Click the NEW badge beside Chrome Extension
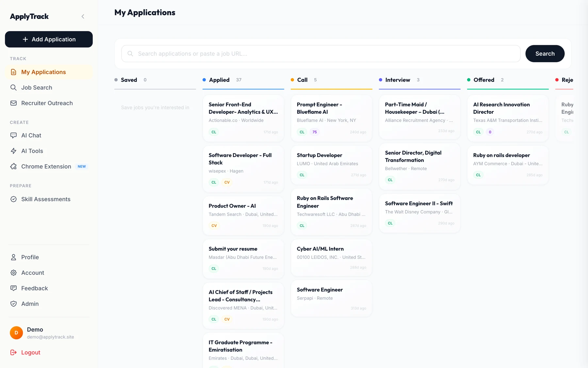The height and width of the screenshot is (368, 588). [x=82, y=166]
